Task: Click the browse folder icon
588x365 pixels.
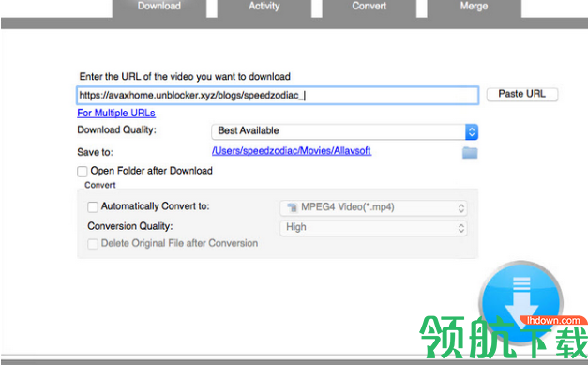Action: (x=470, y=153)
